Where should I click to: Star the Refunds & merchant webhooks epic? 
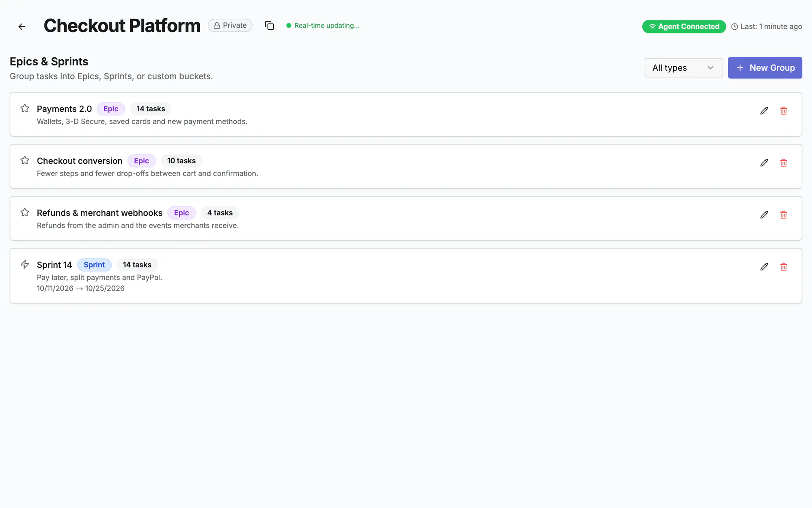click(x=25, y=213)
